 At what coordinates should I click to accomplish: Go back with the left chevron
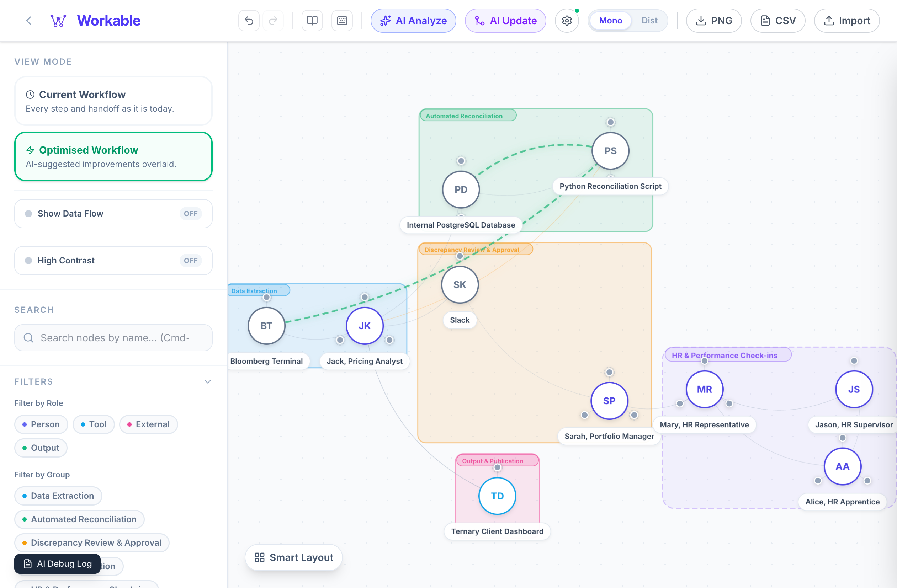tap(29, 20)
